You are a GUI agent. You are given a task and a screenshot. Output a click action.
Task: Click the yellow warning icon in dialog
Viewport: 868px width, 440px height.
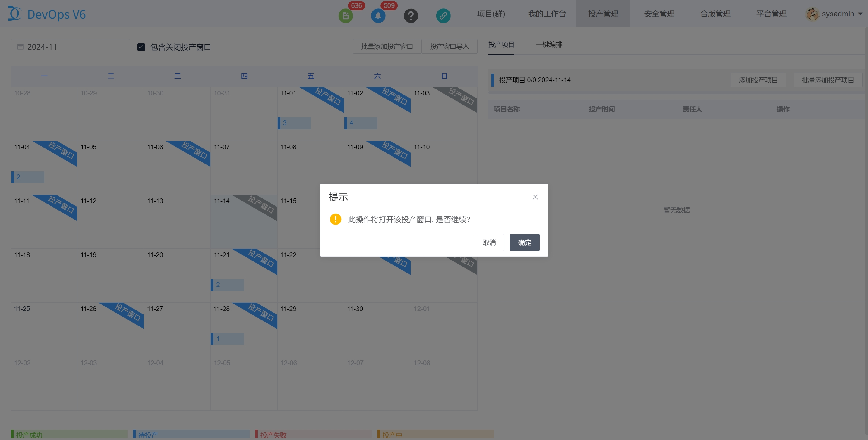[x=335, y=219]
